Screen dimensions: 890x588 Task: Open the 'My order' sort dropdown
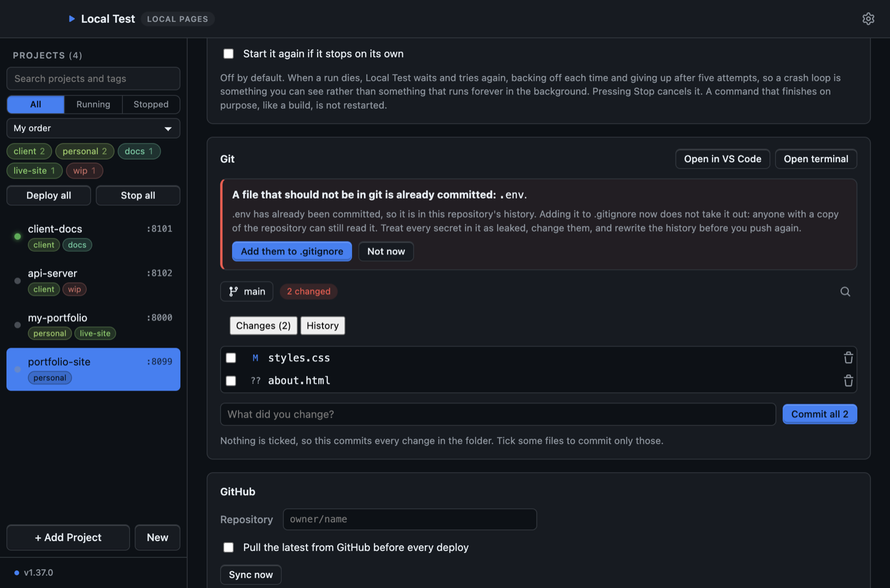[x=93, y=129]
